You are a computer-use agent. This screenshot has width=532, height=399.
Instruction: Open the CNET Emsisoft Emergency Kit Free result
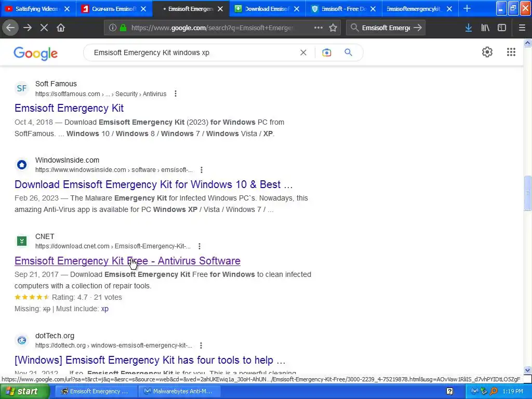(127, 261)
